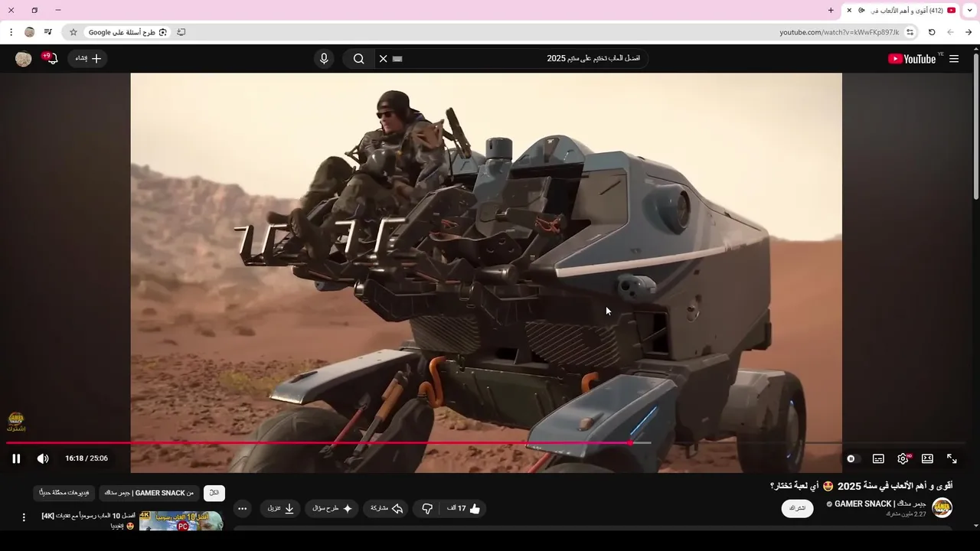Open GAMER SNACK channel avatar
Image resolution: width=980 pixels, height=551 pixels.
point(942,508)
